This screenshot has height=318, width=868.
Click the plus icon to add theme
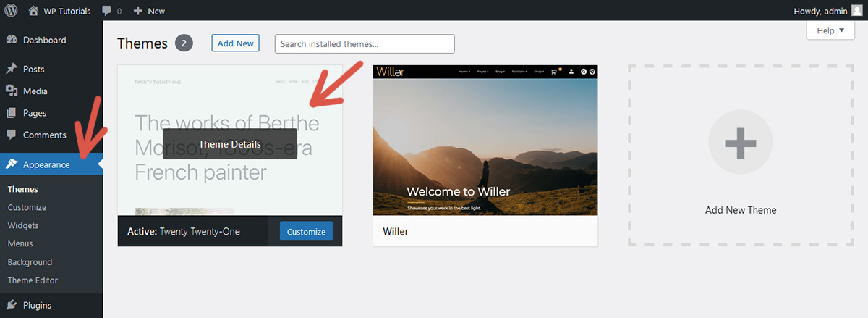(x=741, y=143)
